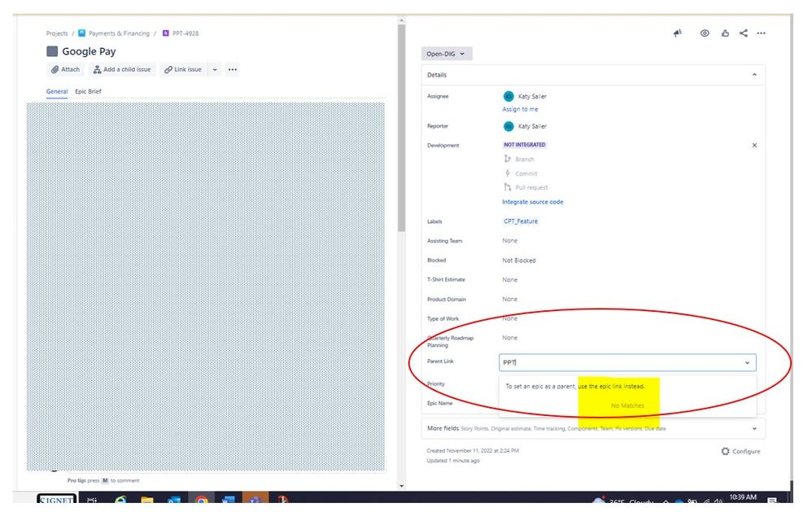
Task: Click the Blocked value Not Blocked
Action: point(519,260)
